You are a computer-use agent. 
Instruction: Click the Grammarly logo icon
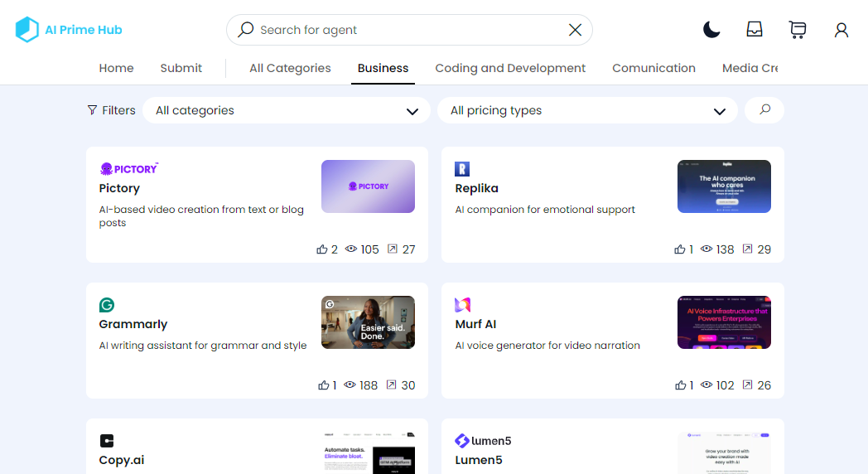107,305
